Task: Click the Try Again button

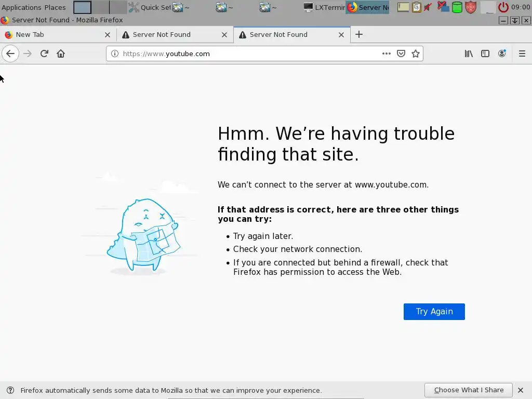Action: [x=434, y=312]
